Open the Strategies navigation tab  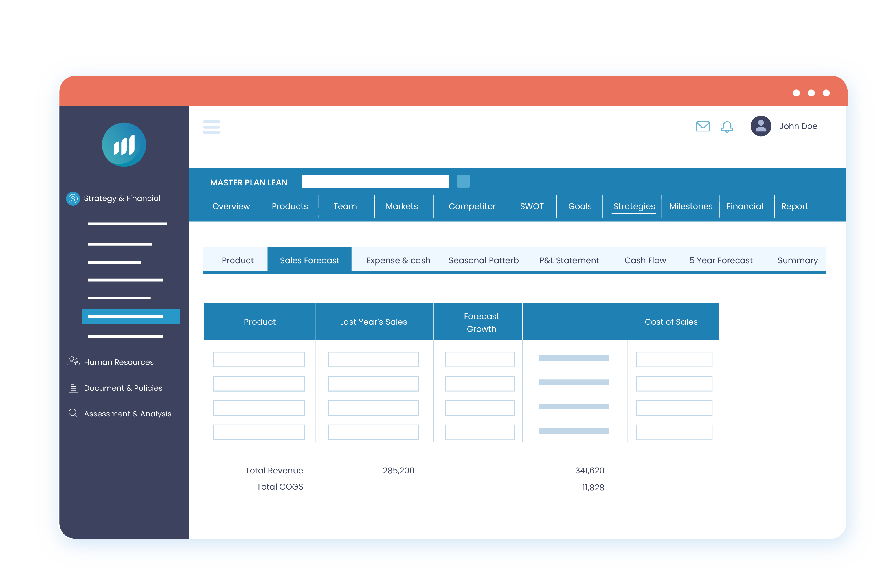click(634, 206)
